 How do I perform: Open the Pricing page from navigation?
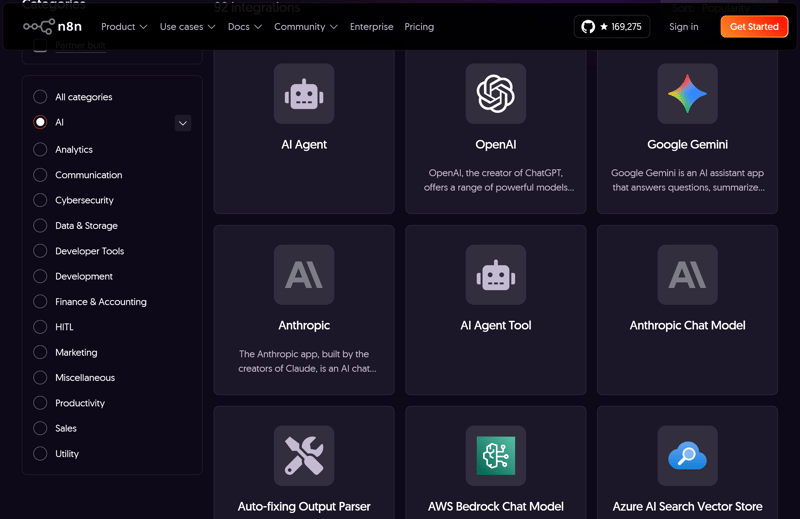[x=419, y=27]
